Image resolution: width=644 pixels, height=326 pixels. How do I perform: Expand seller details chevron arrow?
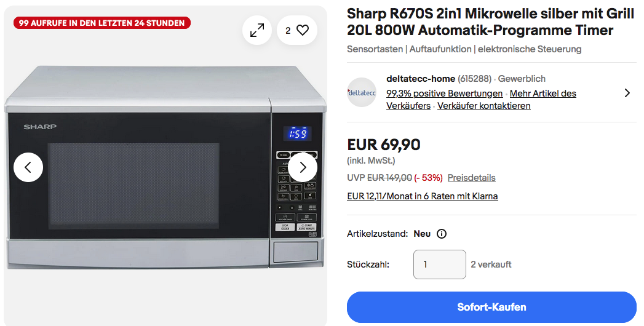[627, 93]
